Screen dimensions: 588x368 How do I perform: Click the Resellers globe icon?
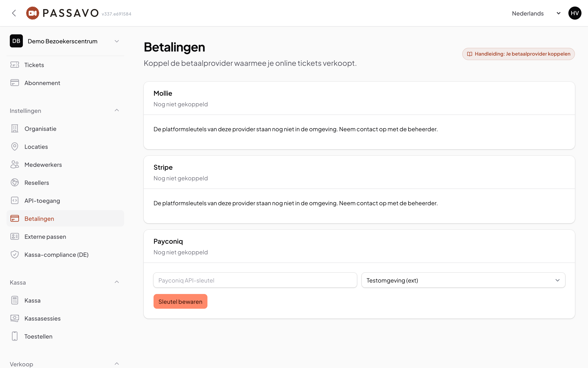15,183
